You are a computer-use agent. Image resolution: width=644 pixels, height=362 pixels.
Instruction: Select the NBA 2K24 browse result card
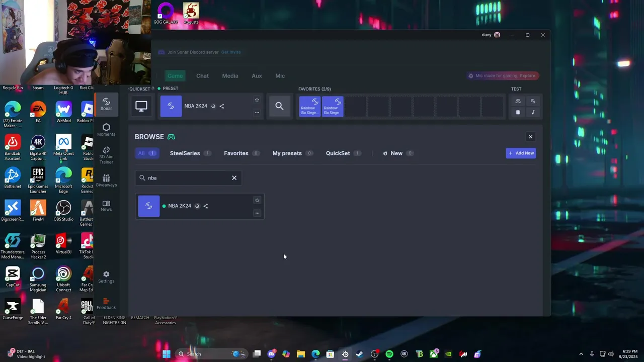pos(199,206)
